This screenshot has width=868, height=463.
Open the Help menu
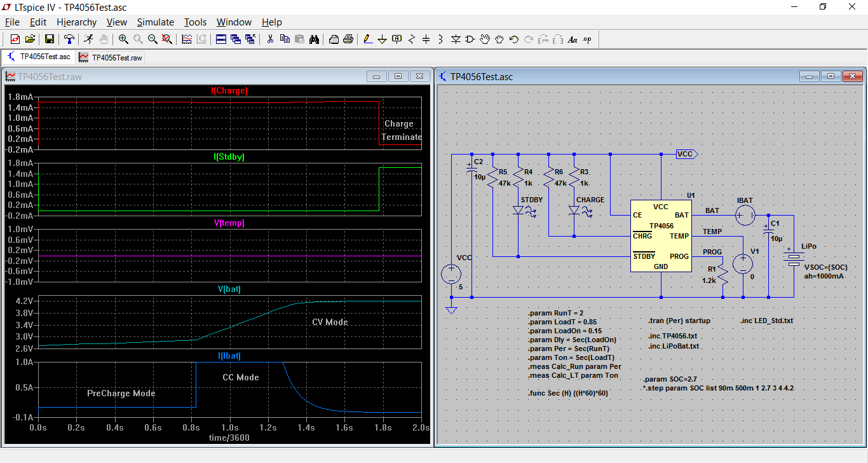point(272,22)
